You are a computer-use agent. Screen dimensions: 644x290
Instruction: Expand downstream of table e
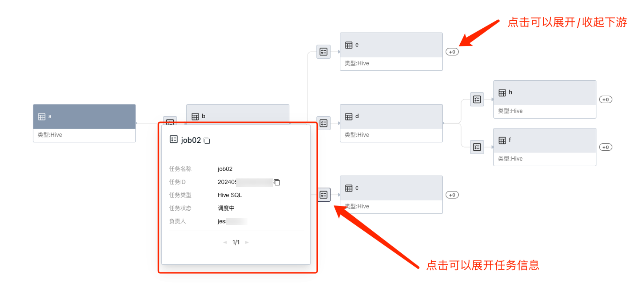click(452, 52)
